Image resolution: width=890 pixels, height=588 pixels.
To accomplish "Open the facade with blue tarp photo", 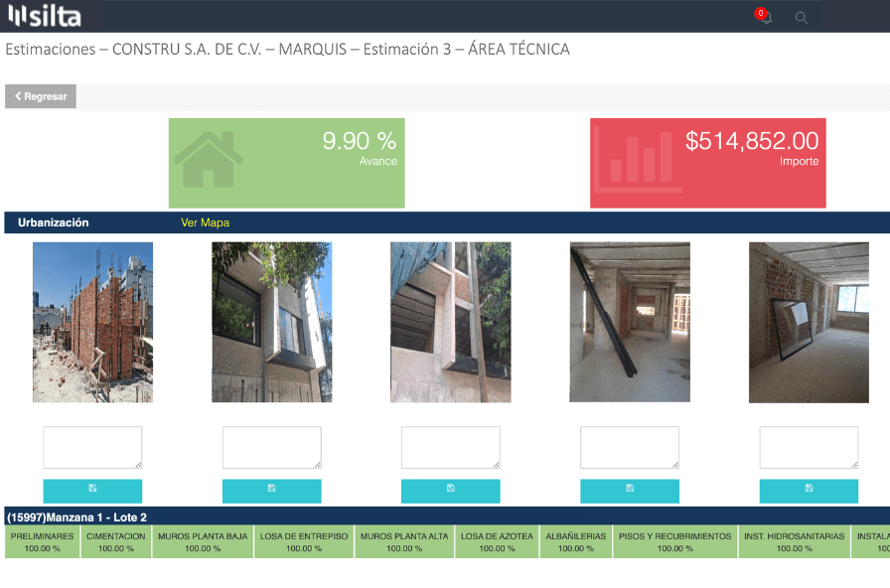I will click(451, 323).
